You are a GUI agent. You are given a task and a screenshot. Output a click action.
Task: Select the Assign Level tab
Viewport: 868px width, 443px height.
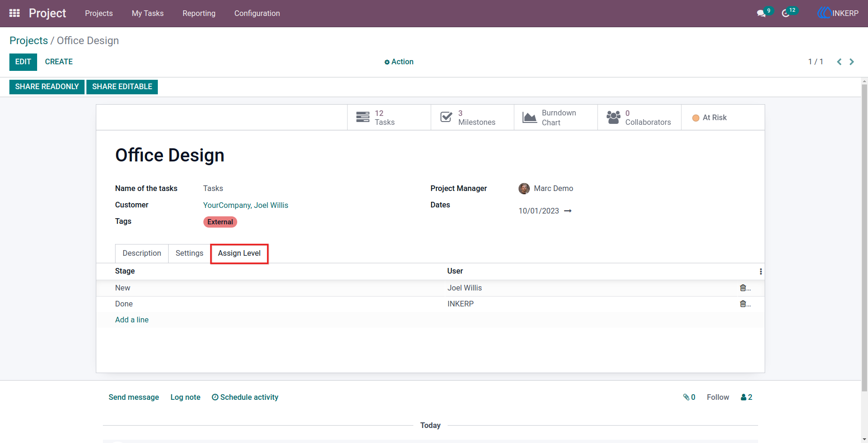(x=239, y=253)
